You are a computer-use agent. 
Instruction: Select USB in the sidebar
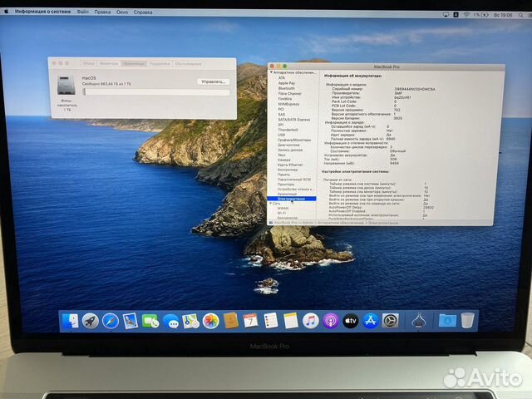(x=282, y=135)
